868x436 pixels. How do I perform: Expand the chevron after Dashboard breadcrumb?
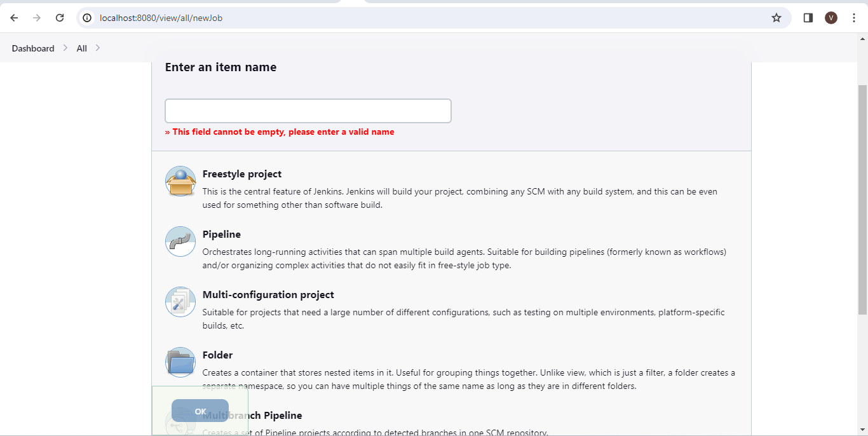(x=65, y=48)
